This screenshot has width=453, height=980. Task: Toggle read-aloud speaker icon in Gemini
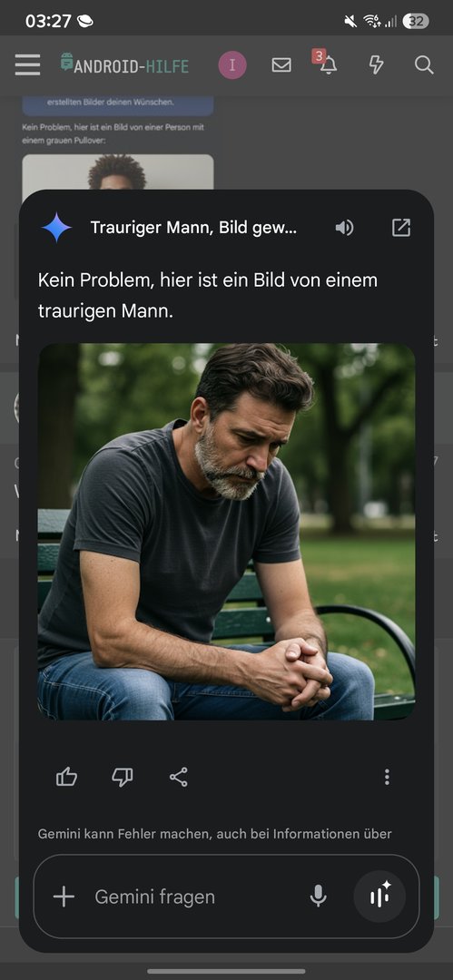point(344,228)
